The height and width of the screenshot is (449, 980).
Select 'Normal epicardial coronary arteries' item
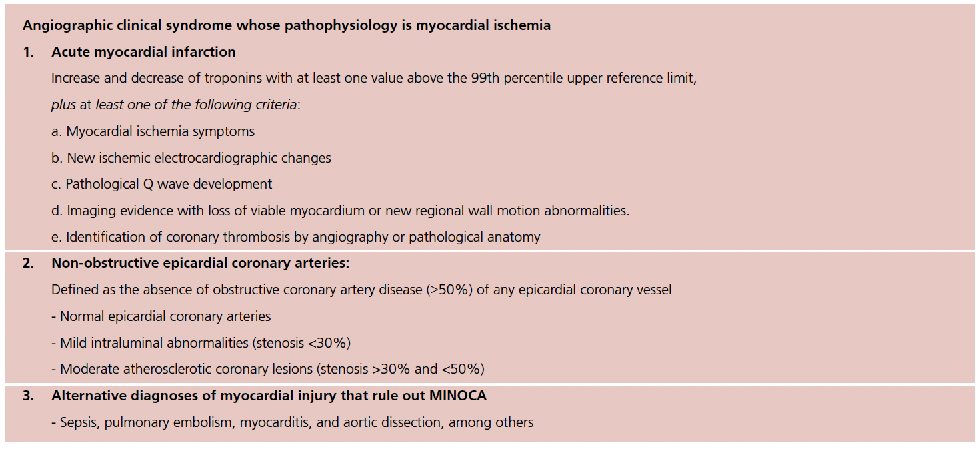[161, 316]
